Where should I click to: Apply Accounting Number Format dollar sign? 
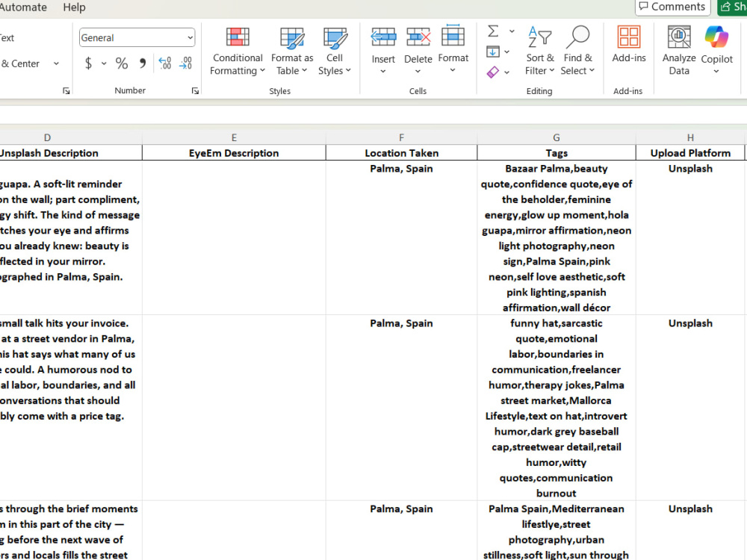88,63
